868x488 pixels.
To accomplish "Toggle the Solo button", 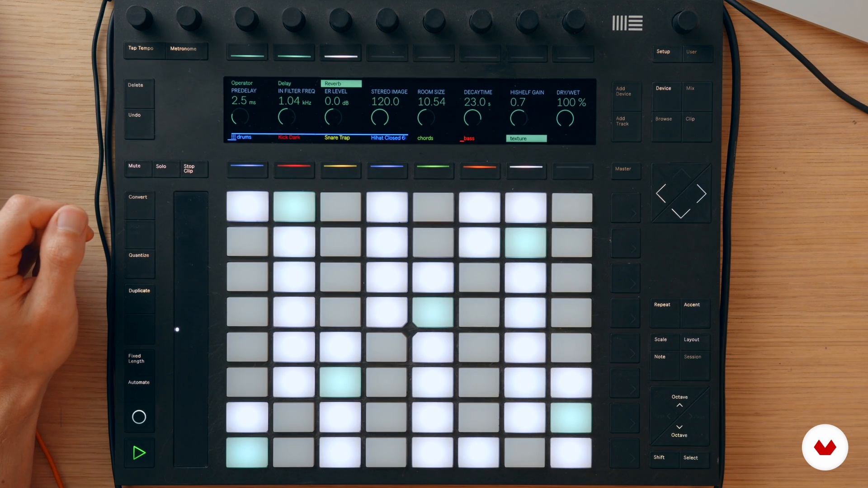I will (165, 169).
